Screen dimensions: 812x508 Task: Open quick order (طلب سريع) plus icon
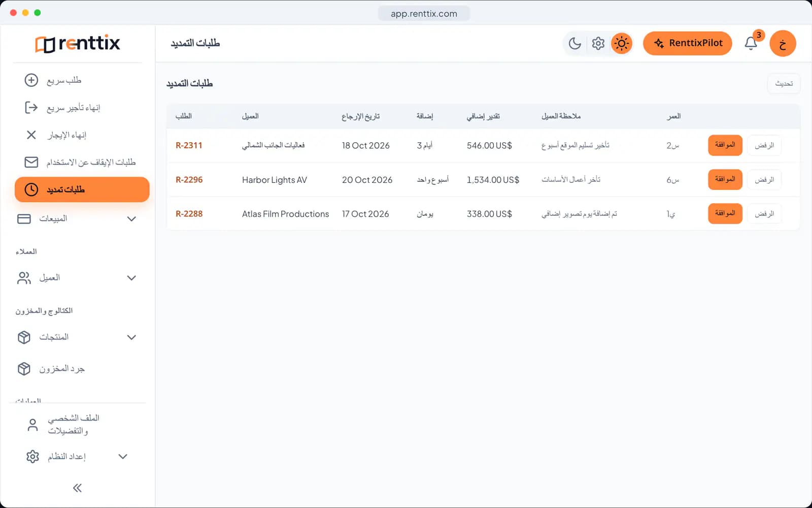31,80
